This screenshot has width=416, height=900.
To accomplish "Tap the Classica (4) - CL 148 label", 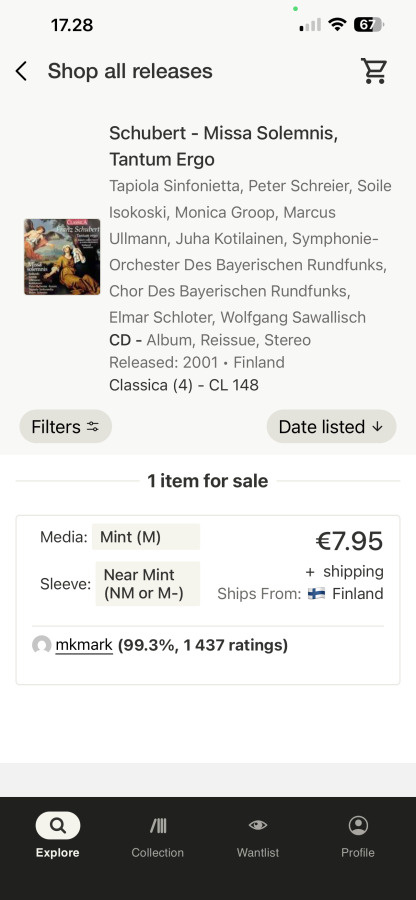I will (184, 385).
